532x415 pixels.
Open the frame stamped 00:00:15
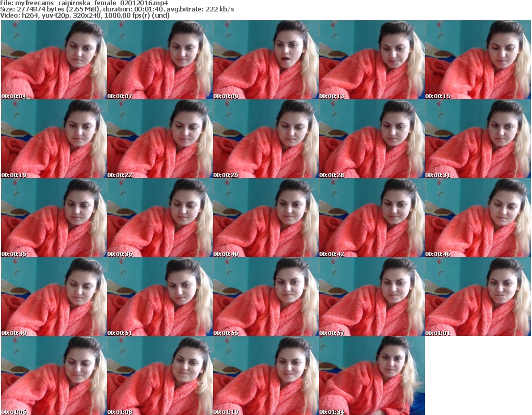tap(478, 60)
